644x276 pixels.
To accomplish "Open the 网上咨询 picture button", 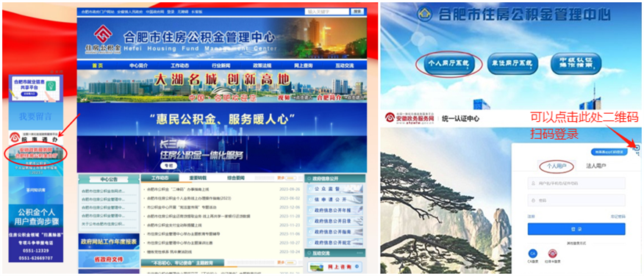I will point(334,267).
